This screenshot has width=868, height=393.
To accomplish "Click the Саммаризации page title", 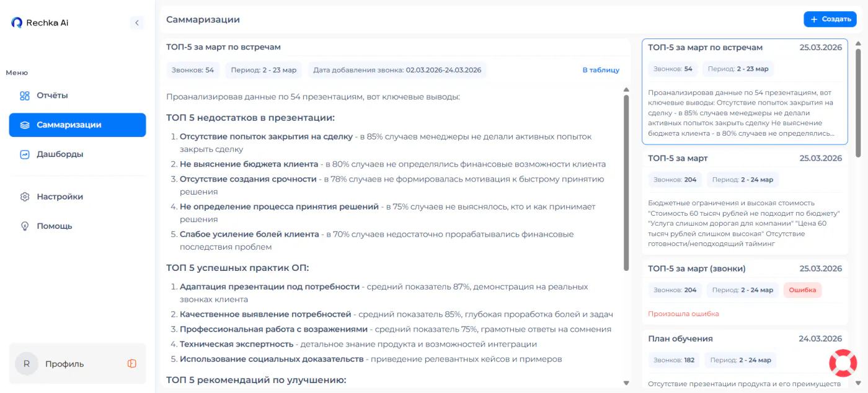I will point(203,20).
